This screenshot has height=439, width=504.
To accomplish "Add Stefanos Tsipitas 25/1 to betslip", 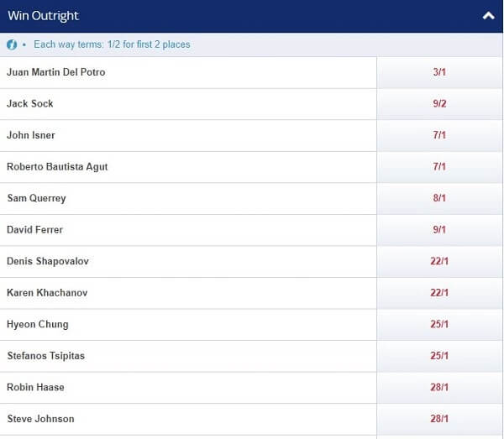I will click(439, 356).
